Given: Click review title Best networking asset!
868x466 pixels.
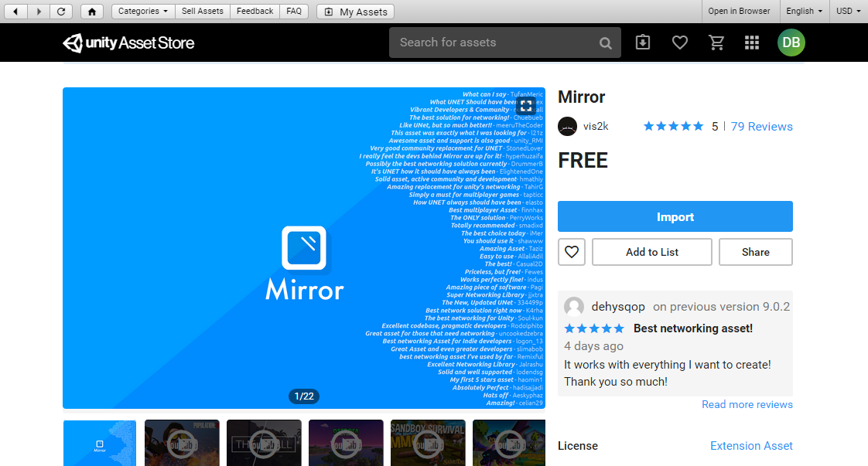Looking at the screenshot, I should point(693,328).
